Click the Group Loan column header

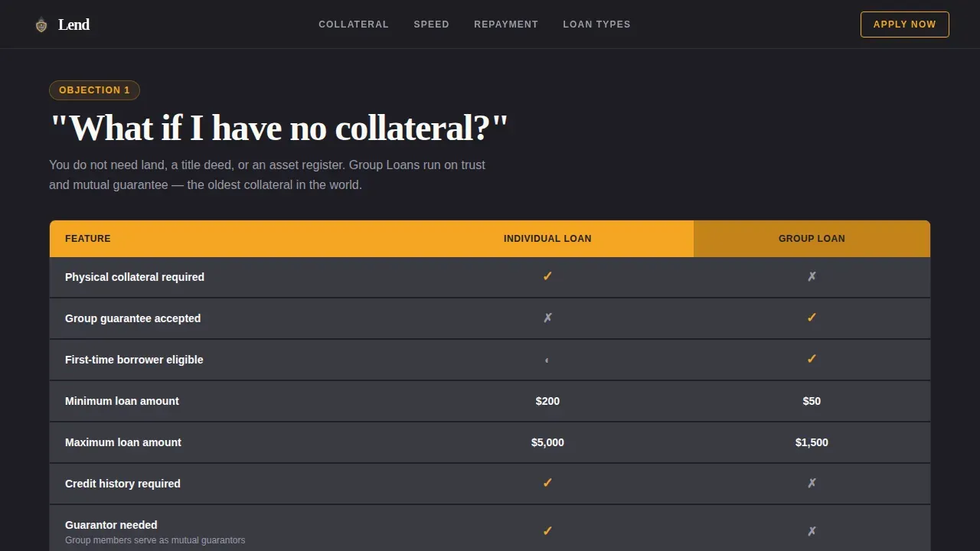pos(812,239)
